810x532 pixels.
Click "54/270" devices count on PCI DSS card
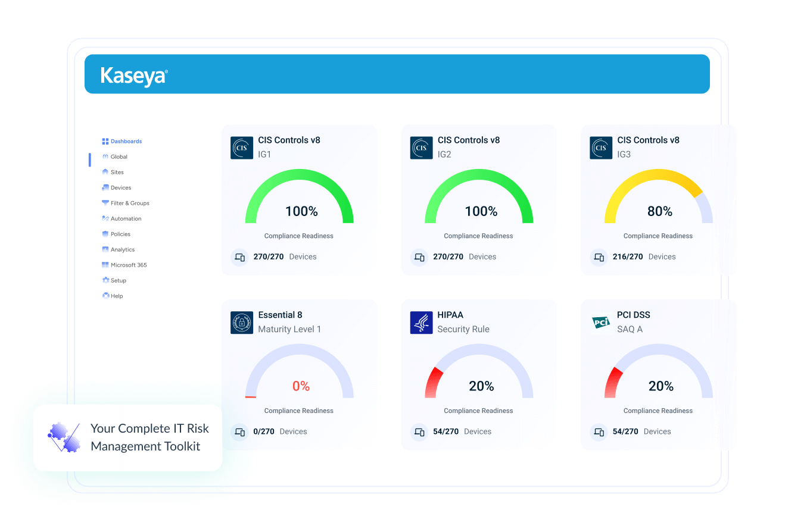[625, 432]
